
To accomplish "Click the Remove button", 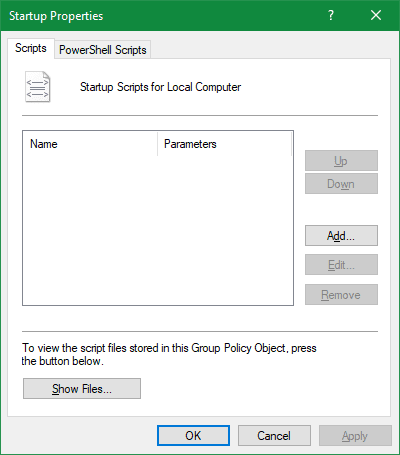I will point(341,294).
